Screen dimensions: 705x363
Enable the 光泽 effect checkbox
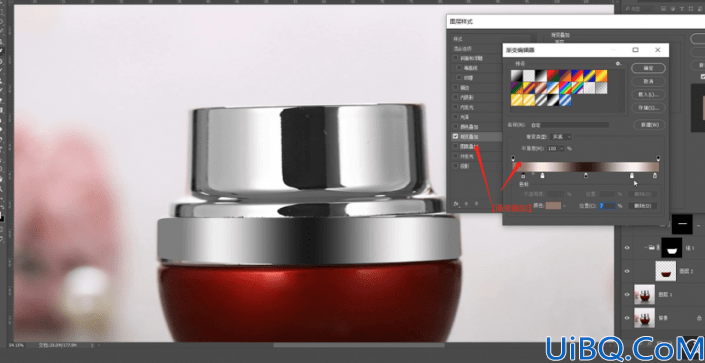coord(455,117)
